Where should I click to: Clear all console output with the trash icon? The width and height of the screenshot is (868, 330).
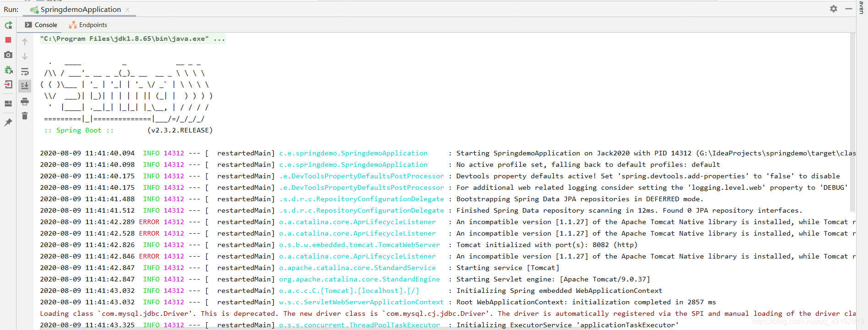pos(25,116)
